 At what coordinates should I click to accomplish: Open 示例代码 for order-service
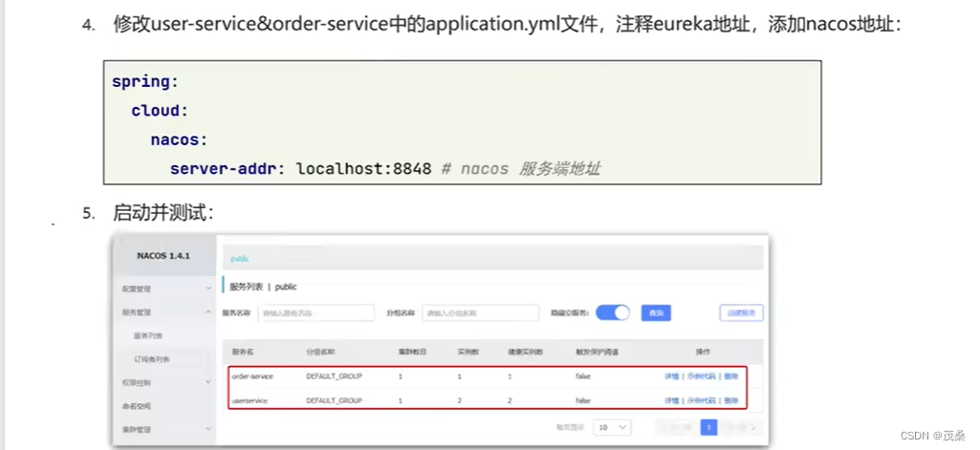coord(701,376)
